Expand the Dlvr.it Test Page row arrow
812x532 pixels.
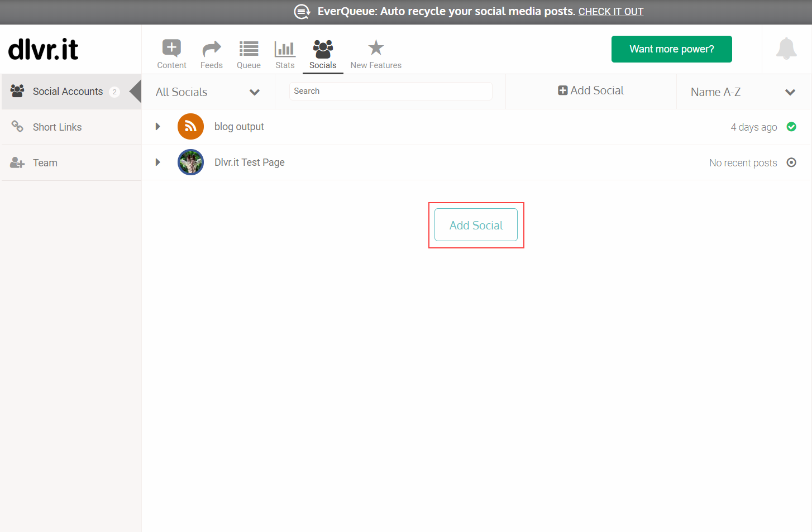click(157, 162)
